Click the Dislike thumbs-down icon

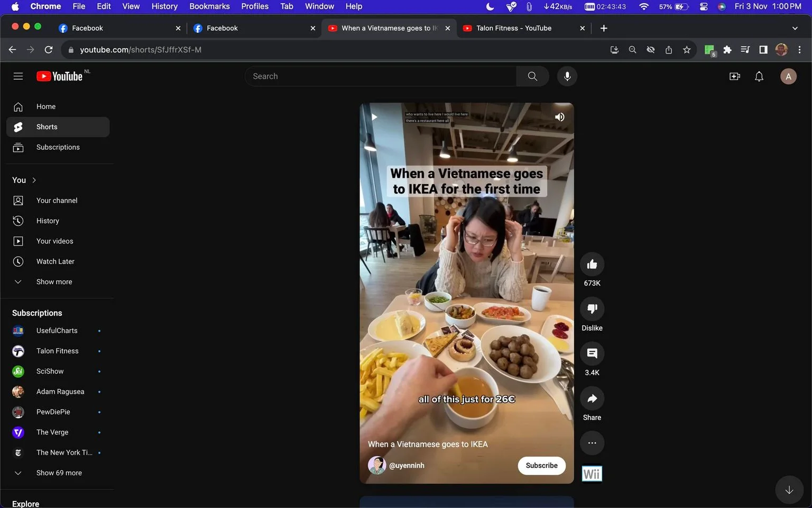[x=592, y=309]
